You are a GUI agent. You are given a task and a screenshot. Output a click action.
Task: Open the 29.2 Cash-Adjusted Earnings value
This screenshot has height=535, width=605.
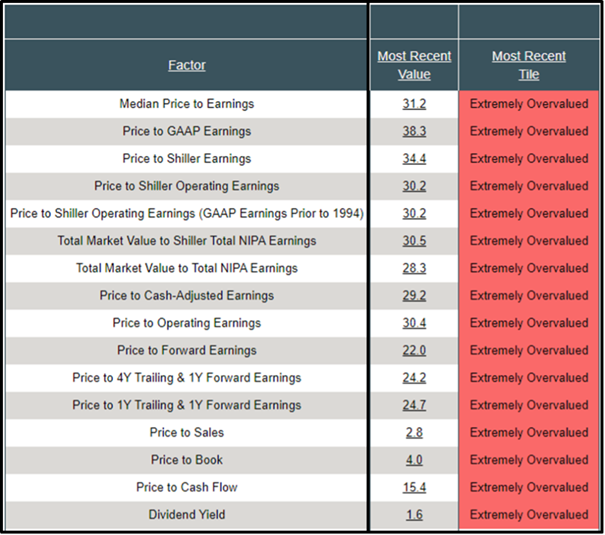pos(414,296)
